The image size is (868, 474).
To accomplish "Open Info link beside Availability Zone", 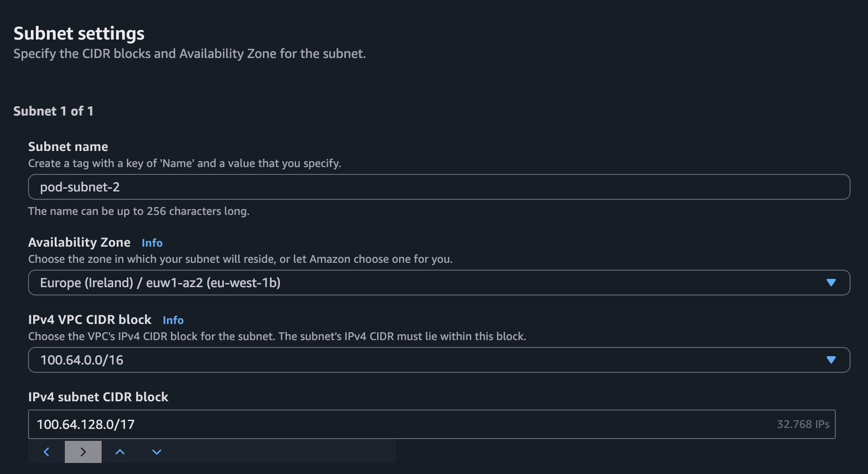I will (x=152, y=243).
